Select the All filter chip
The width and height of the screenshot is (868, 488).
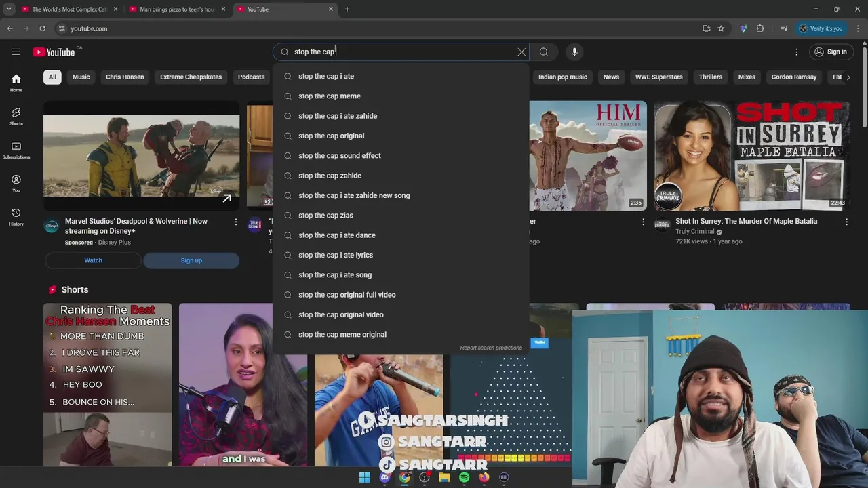pos(52,77)
